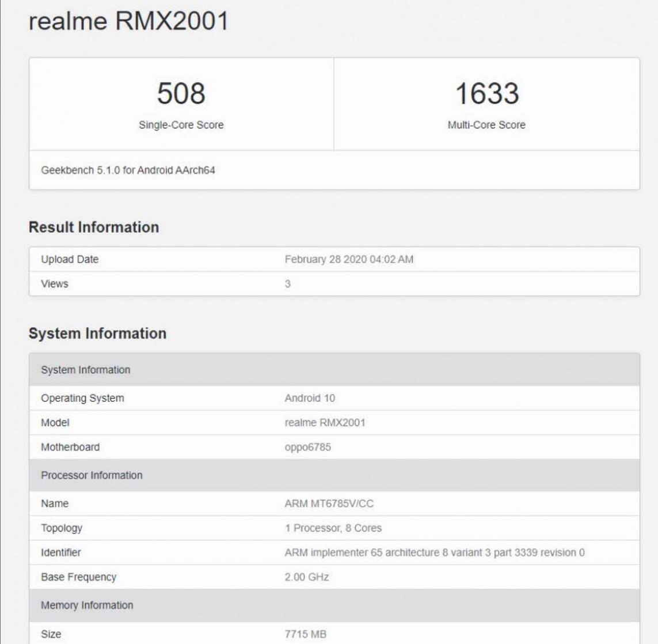Click the base frequency value 2.00 GHz

coord(306,577)
